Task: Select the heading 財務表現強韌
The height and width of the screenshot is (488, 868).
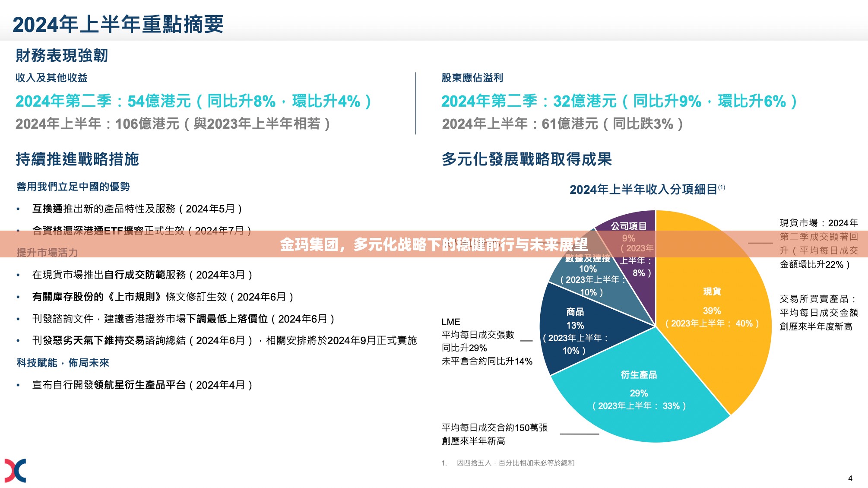Action: pyautogui.click(x=62, y=56)
